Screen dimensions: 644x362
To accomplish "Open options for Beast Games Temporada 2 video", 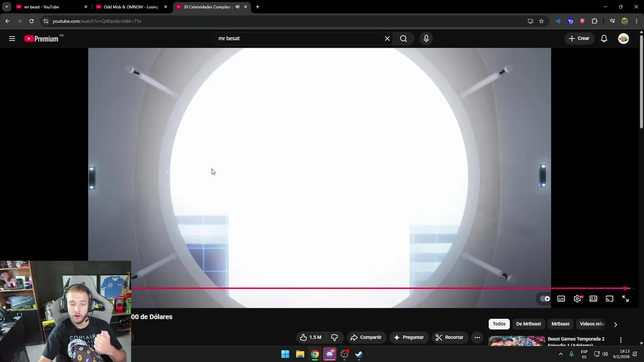I will [x=621, y=340].
